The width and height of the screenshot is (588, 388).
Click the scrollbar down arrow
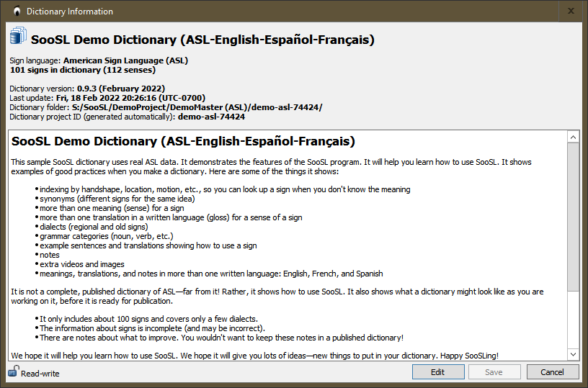[x=573, y=354]
